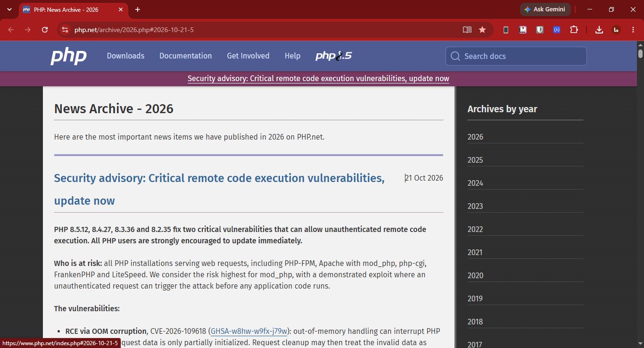Viewport: 644px width, 348px height.
Task: Go back to the previous page
Action: (x=11, y=30)
